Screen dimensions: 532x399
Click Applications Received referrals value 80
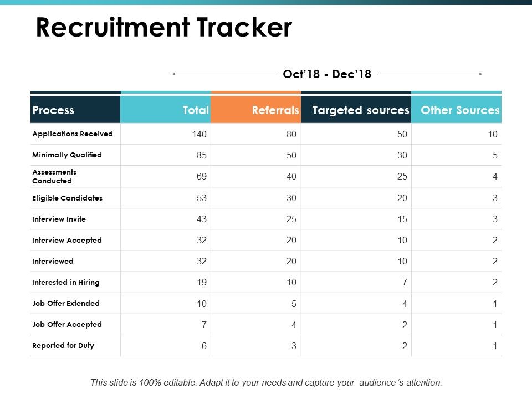pos(291,134)
